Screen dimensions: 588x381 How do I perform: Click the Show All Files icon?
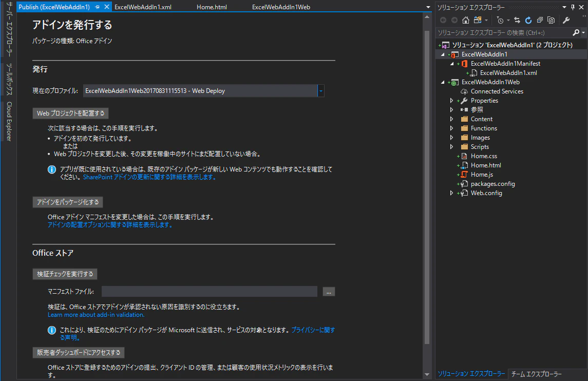pos(551,20)
